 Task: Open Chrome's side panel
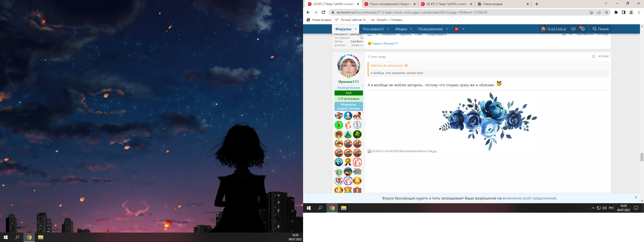point(623,12)
